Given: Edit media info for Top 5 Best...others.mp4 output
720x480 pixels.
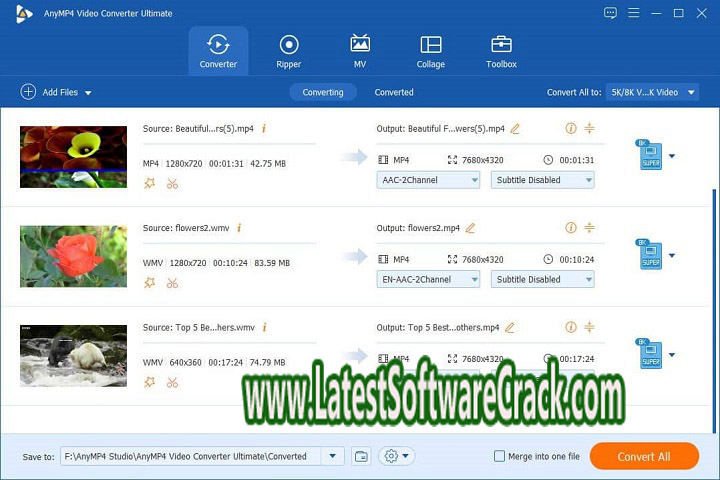Looking at the screenshot, I should coord(571,327).
